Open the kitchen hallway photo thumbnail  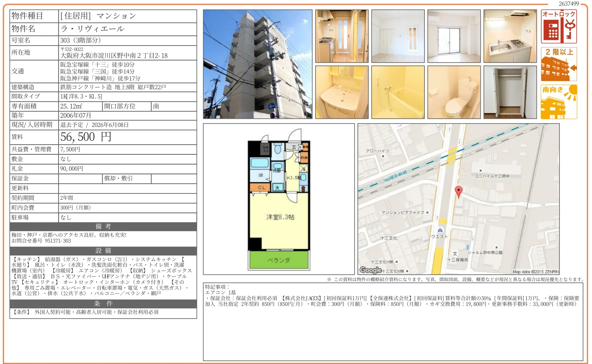tap(342, 36)
